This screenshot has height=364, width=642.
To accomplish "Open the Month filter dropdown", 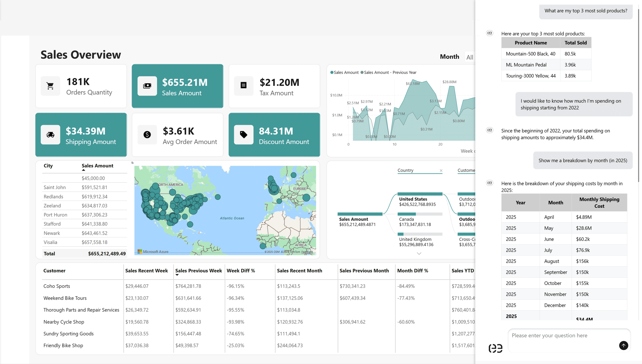I will (x=469, y=57).
